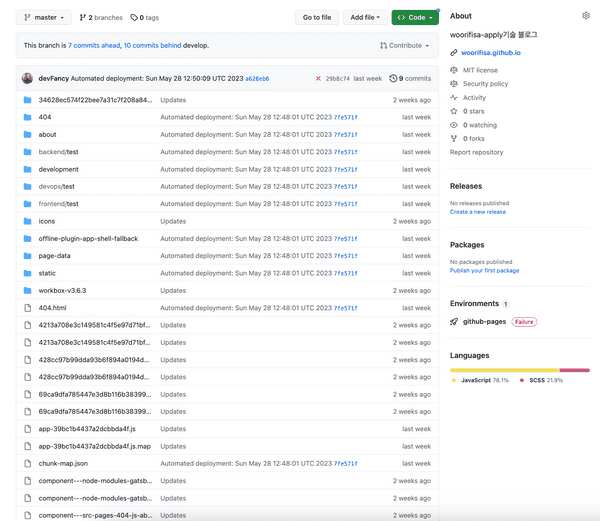Click the file icon beside 404.html

pos(28,308)
